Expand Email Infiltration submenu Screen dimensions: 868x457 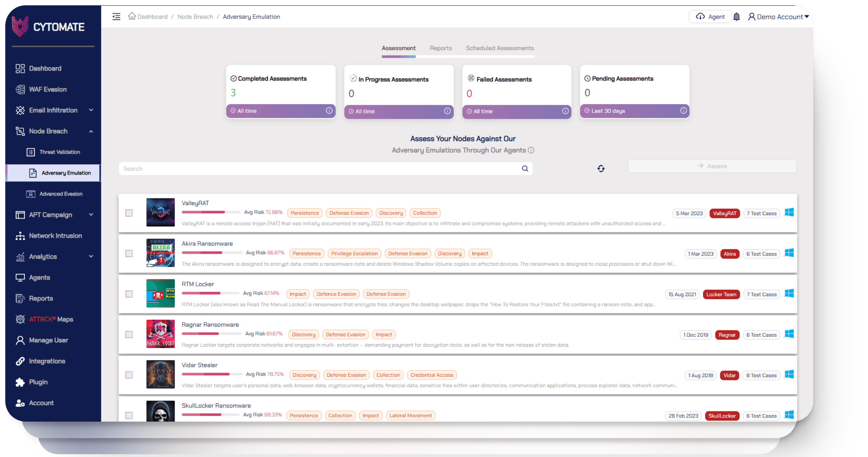click(91, 110)
